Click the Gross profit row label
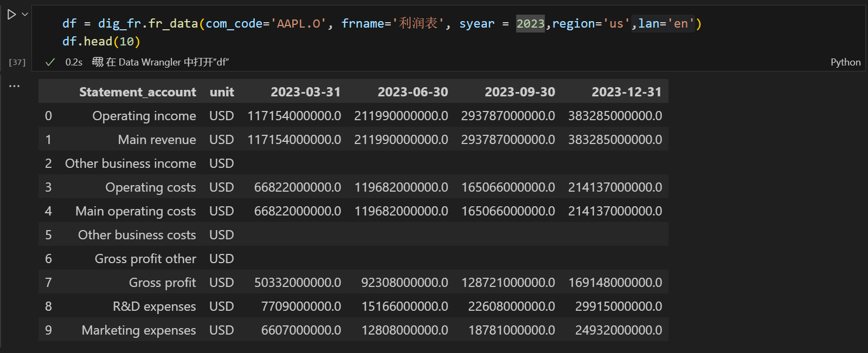Image resolution: width=868 pixels, height=353 pixels. click(x=162, y=283)
